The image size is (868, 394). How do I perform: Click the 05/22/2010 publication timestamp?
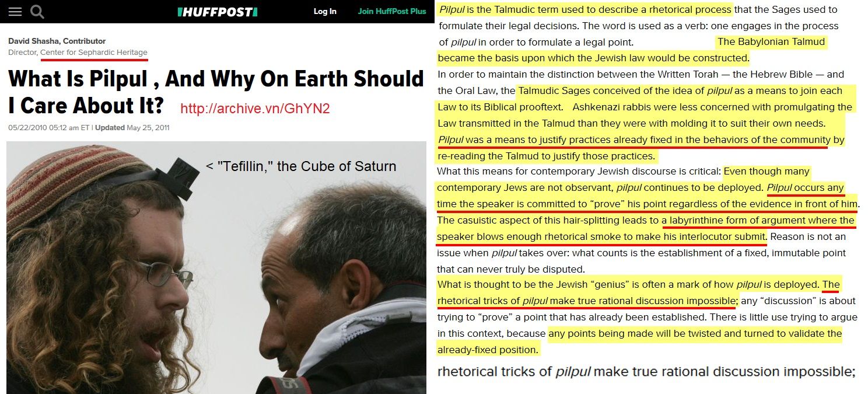(x=50, y=128)
